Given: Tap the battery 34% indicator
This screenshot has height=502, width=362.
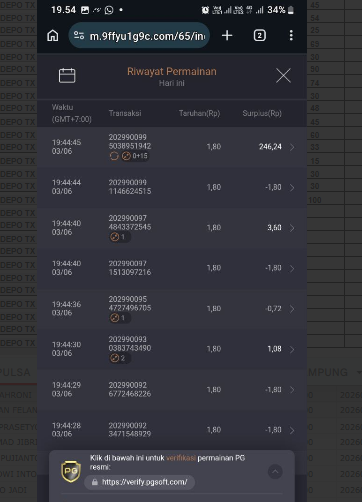Looking at the screenshot, I should 281,10.
